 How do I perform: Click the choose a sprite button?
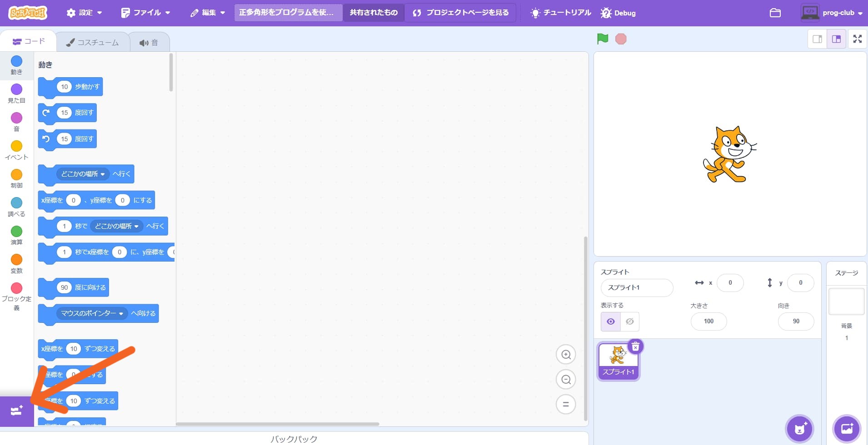click(x=799, y=429)
